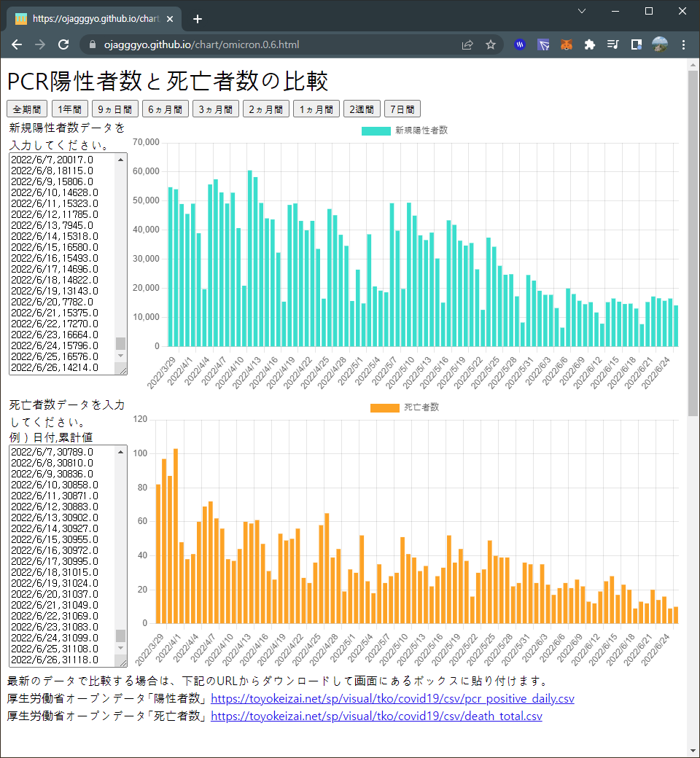This screenshot has height=758, width=700.
Task: Select the 3ヵ月間 period button
Action: tap(216, 109)
